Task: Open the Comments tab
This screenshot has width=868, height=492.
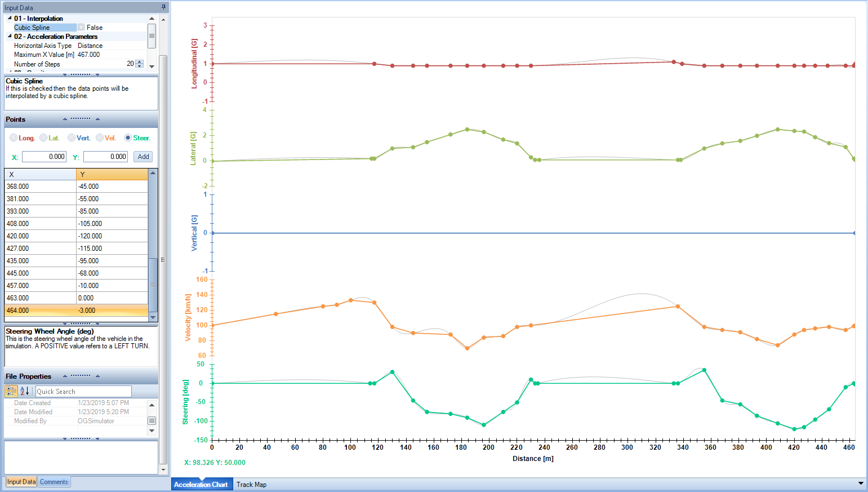Action: point(54,482)
